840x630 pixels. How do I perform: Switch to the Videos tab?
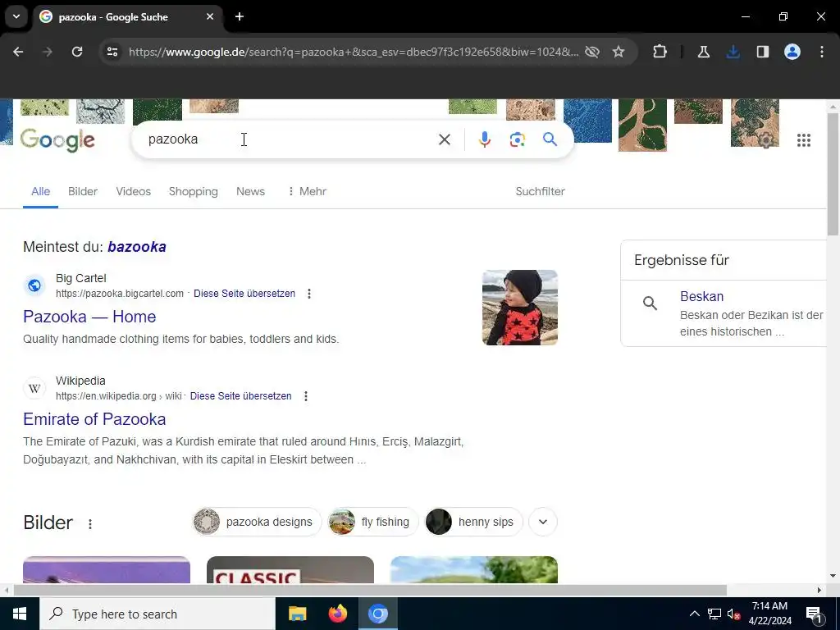click(x=134, y=191)
